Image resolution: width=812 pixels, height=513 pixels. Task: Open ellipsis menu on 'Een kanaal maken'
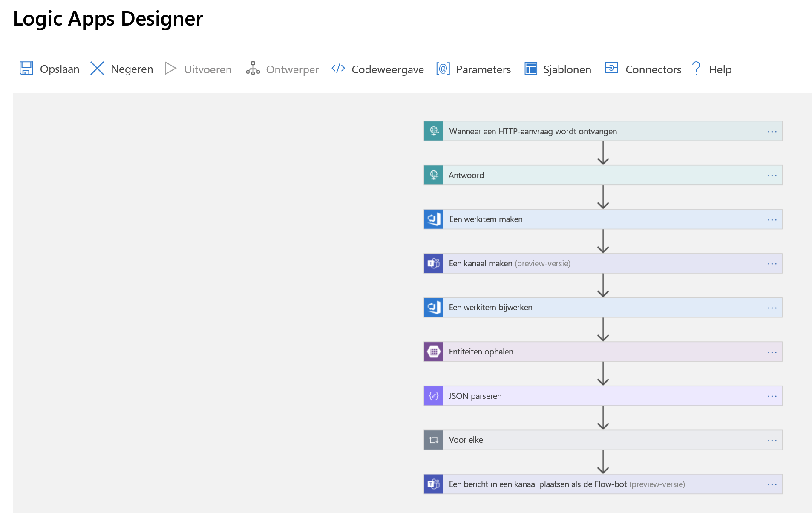tap(772, 264)
